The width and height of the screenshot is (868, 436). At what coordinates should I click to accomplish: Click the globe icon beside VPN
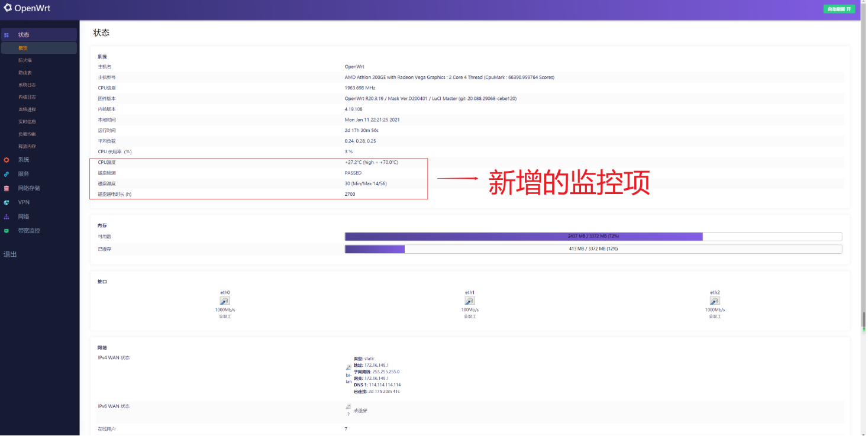[x=7, y=202]
